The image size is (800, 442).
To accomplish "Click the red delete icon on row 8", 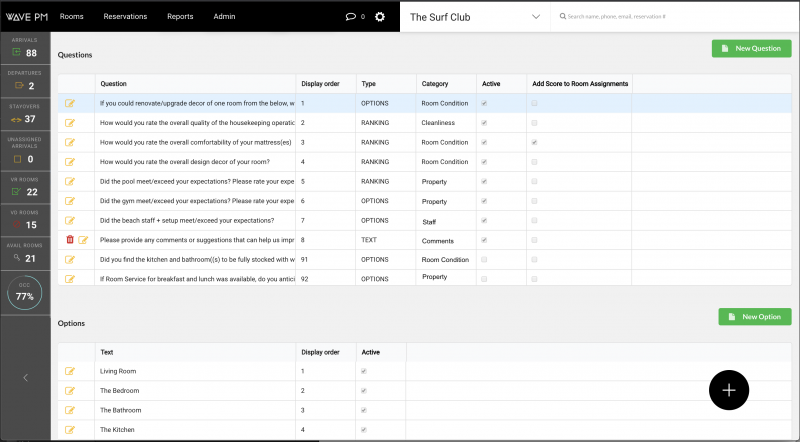I will [x=70, y=239].
